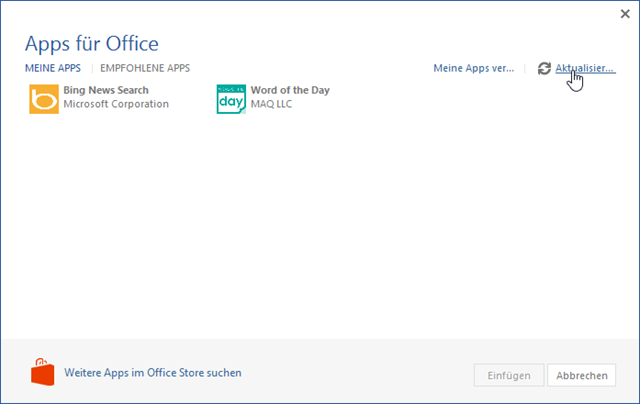Select the Word of the Day title
The image size is (640, 404).
[x=290, y=90]
